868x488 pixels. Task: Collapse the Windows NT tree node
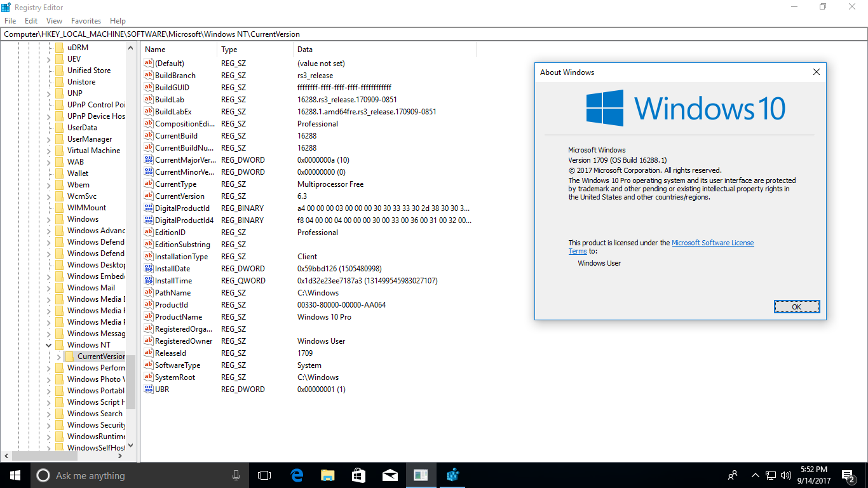click(x=49, y=345)
